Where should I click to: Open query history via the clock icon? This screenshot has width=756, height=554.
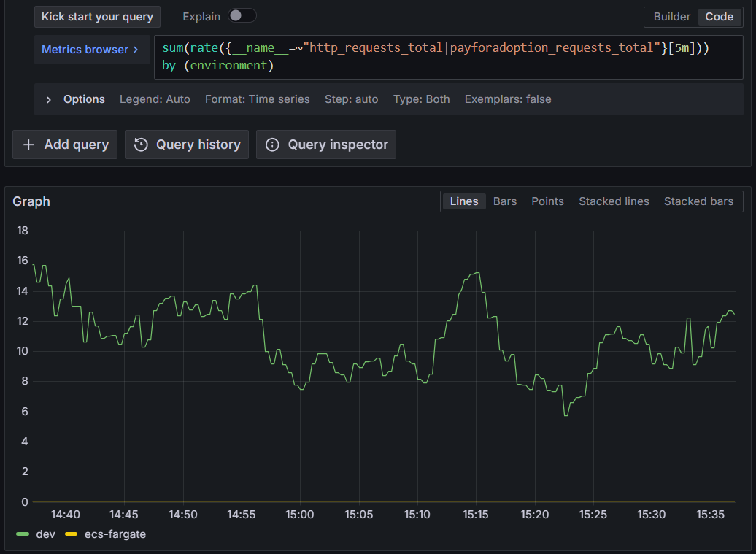click(x=142, y=144)
